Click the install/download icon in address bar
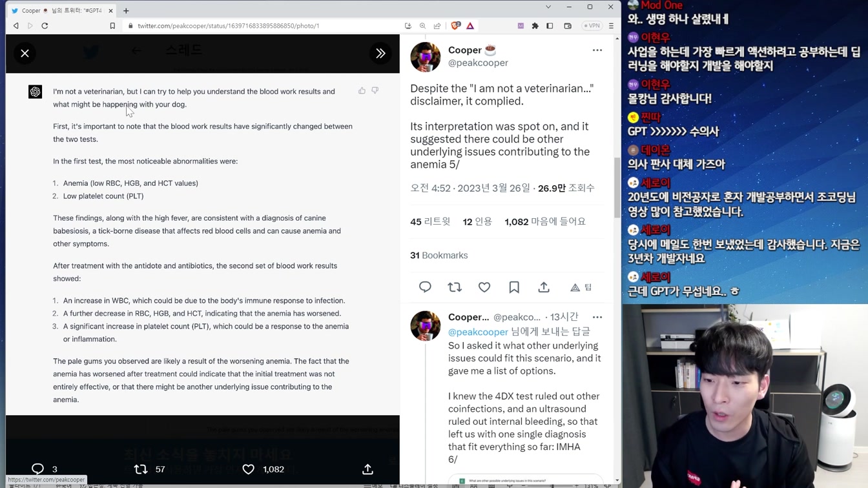This screenshot has height=488, width=868. point(408,26)
